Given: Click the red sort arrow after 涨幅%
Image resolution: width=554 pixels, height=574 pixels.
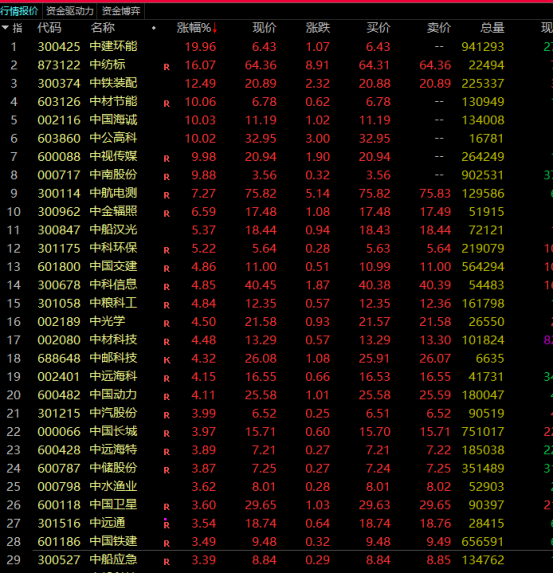Looking at the screenshot, I should [x=215, y=28].
